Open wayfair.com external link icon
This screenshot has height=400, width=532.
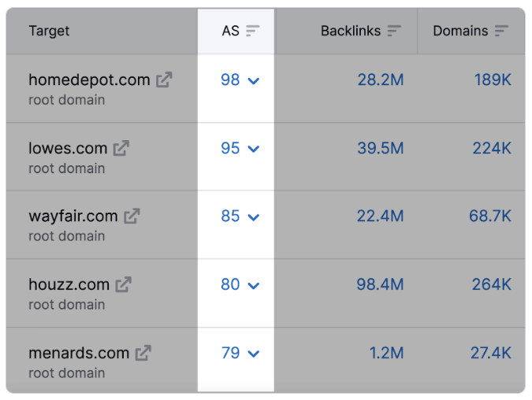(x=132, y=216)
